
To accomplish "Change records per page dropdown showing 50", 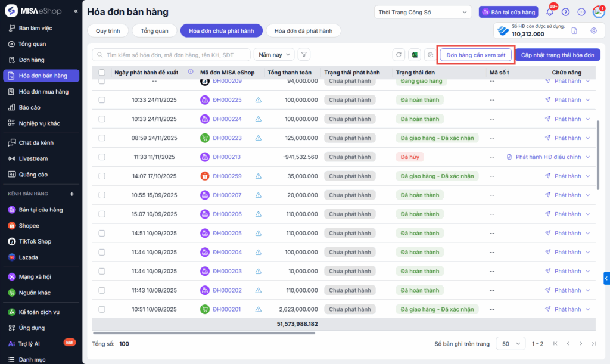I will [511, 344].
